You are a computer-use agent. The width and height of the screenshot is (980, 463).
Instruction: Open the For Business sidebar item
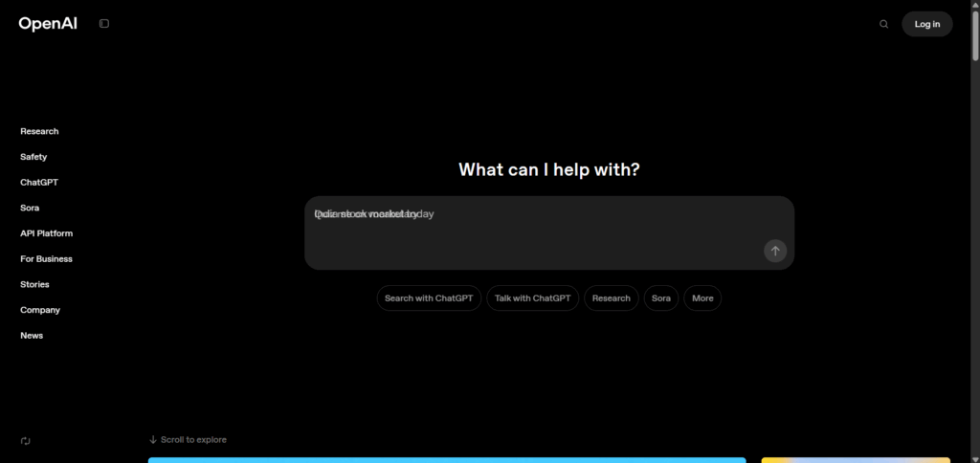click(46, 258)
